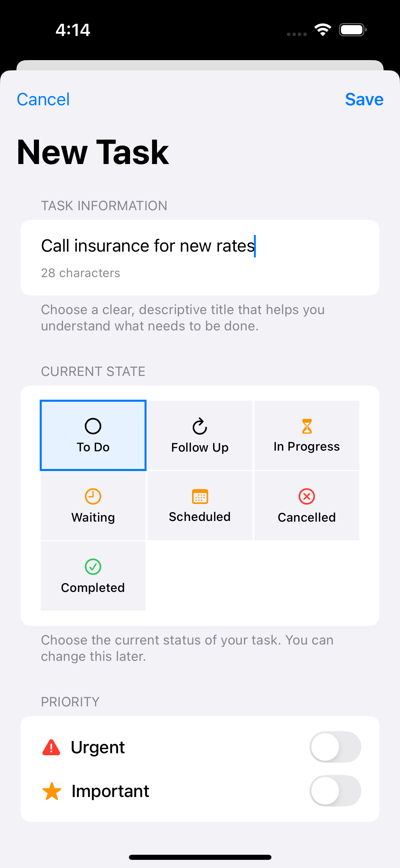Select the Follow Up state label
Viewport: 400px width, 868px height.
tap(200, 448)
